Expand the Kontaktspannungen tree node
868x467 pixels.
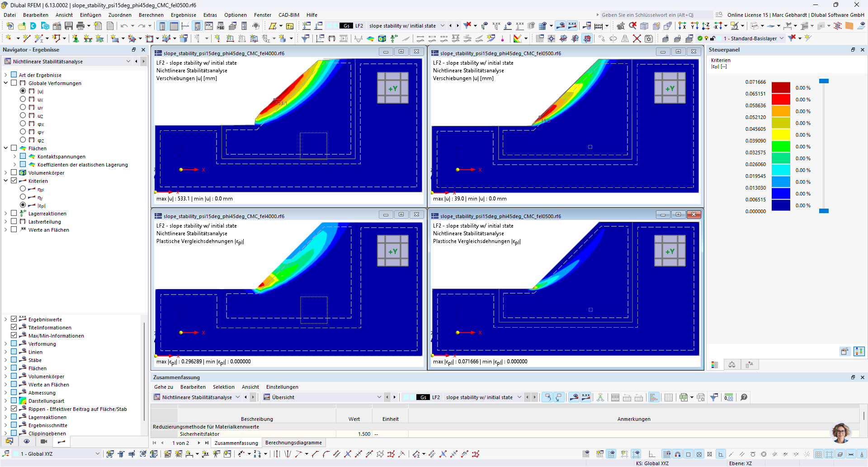(15, 157)
